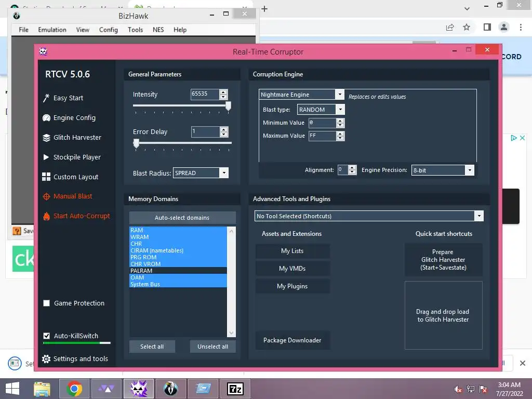
Task: Open BizHawk Tools menu
Action: [x=136, y=30]
